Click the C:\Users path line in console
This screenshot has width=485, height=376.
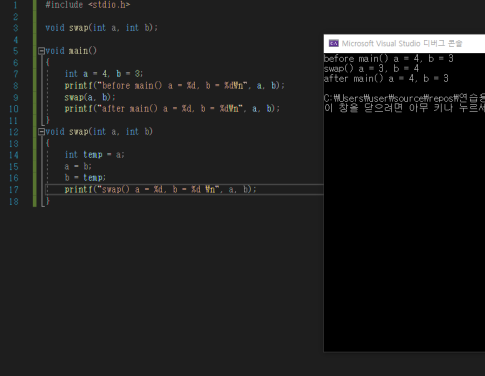click(x=404, y=98)
